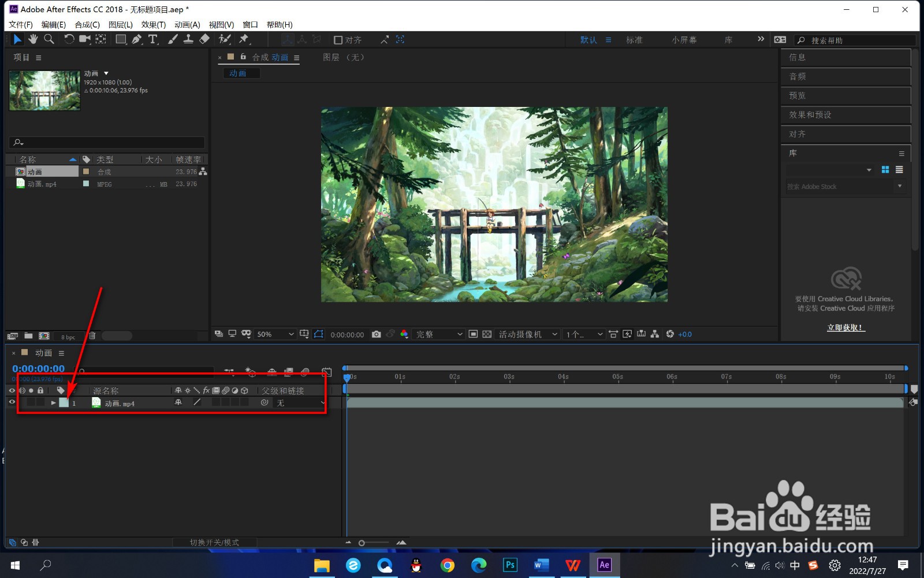Enable motion blur icon for timeline
Viewport: 924px width, 578px height.
click(305, 372)
